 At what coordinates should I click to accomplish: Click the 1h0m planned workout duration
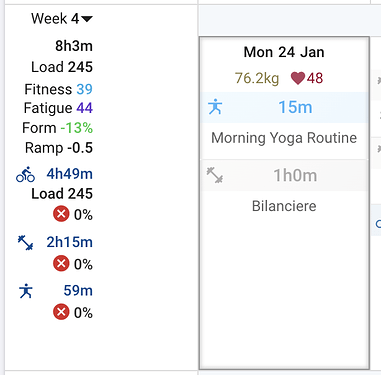click(x=295, y=175)
